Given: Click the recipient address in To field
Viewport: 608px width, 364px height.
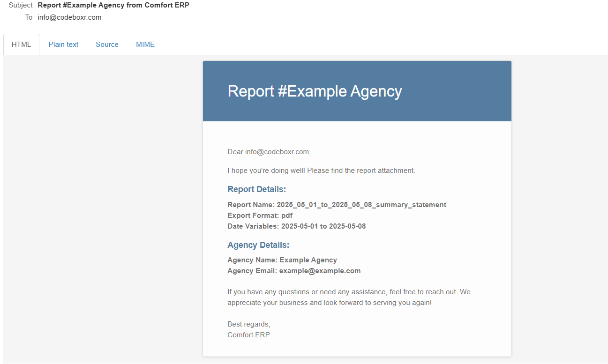Looking at the screenshot, I should [x=69, y=17].
